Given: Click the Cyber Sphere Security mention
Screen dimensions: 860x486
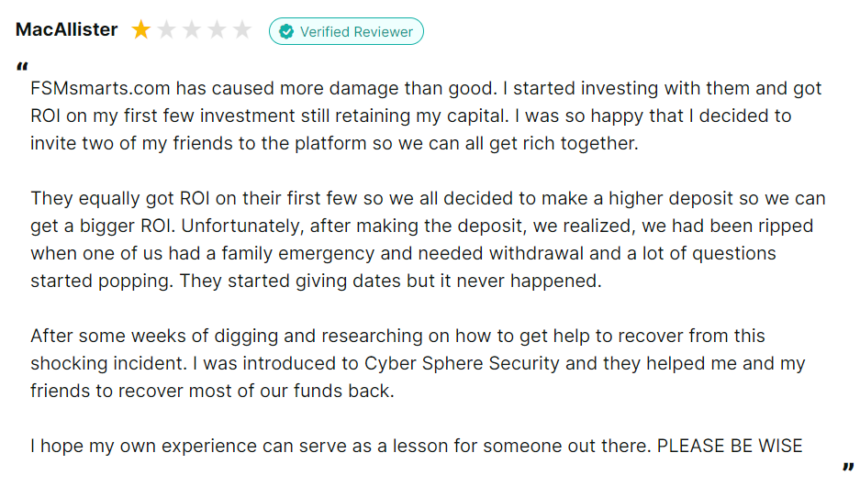Looking at the screenshot, I should tap(462, 364).
